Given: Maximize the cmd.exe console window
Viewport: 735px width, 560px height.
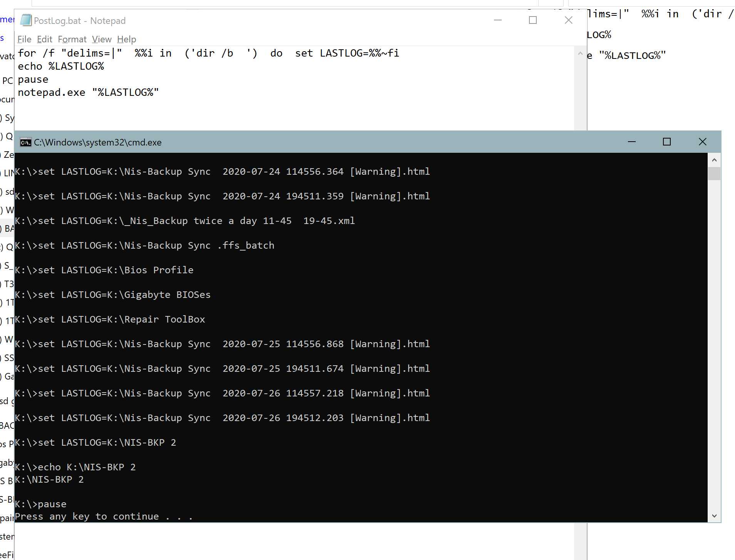Looking at the screenshot, I should pos(667,142).
